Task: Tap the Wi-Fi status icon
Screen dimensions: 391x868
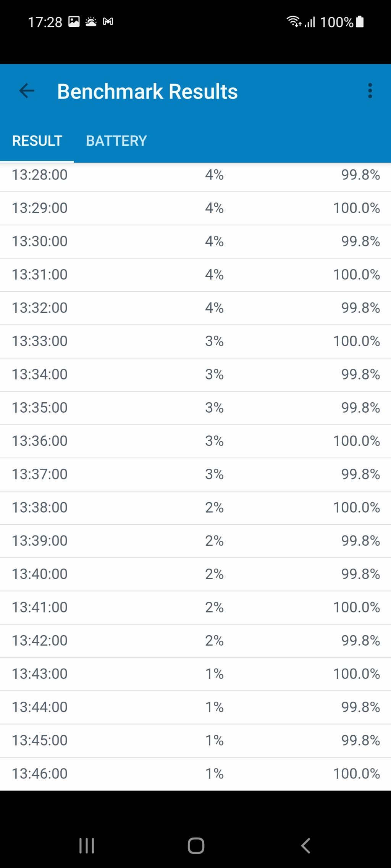Action: [x=294, y=21]
